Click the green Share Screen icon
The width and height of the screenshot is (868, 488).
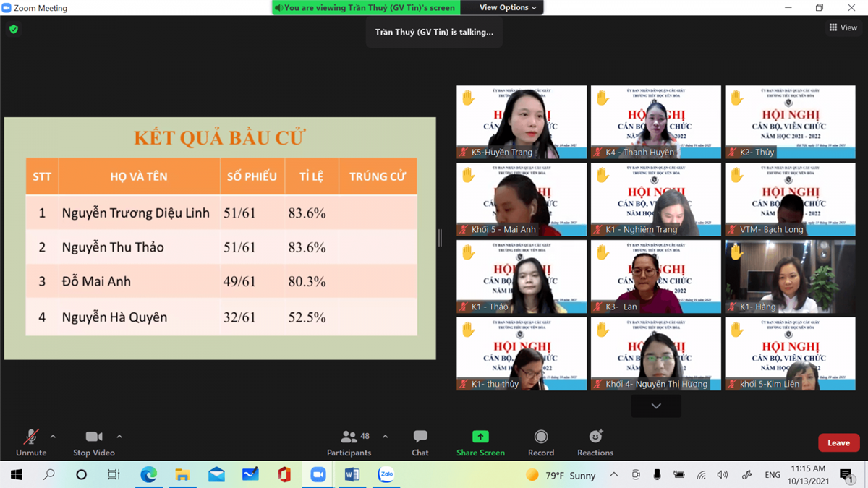tap(480, 437)
